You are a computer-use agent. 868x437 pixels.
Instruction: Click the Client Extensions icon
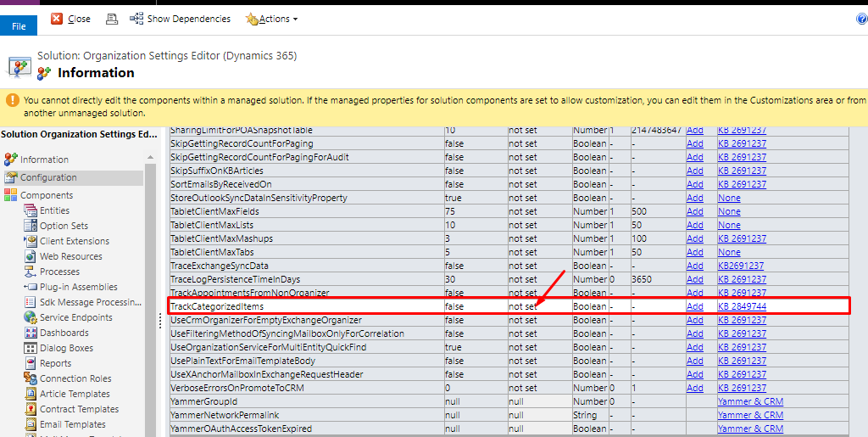point(31,241)
